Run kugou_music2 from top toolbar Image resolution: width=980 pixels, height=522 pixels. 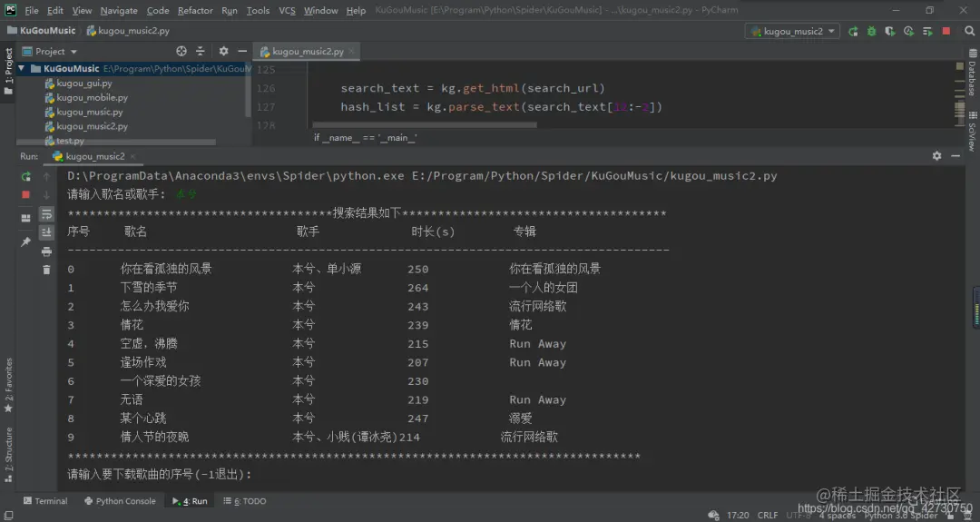point(852,31)
